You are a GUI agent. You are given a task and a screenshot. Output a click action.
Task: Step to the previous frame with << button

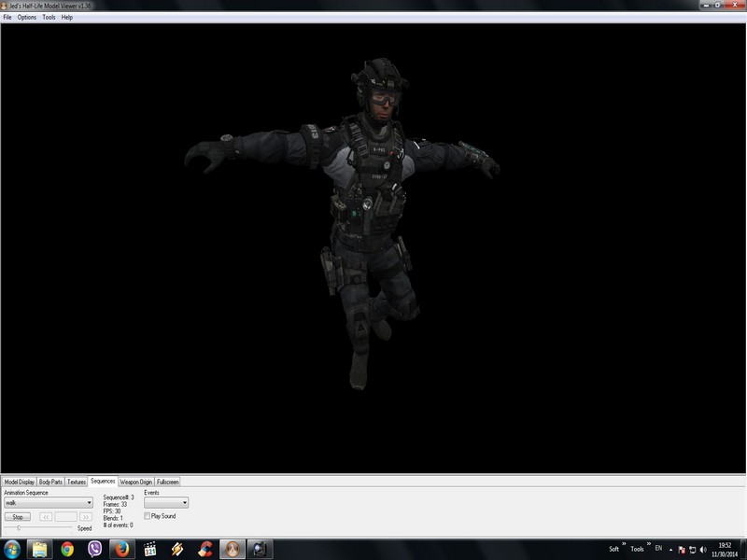[46, 517]
